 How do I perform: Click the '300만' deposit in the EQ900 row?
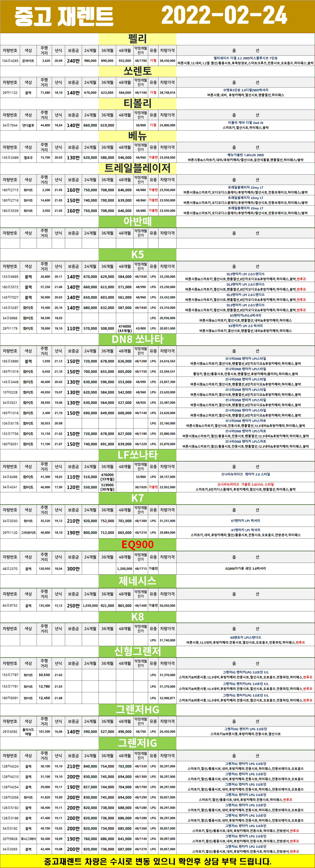[73, 569]
